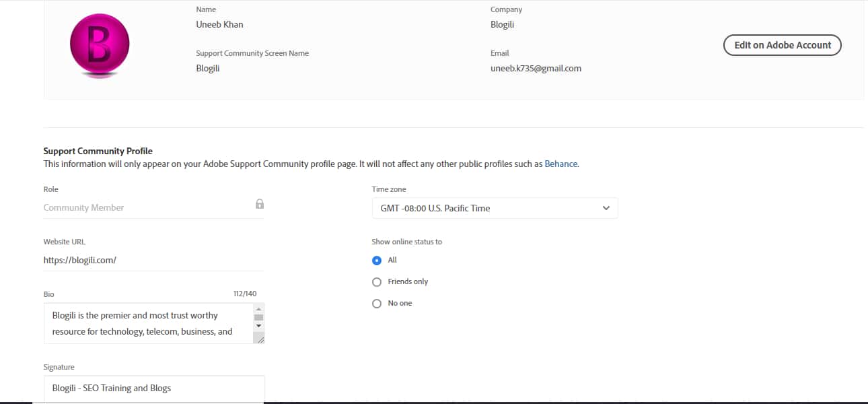
Task: Click the pink B profile avatar
Action: click(100, 45)
